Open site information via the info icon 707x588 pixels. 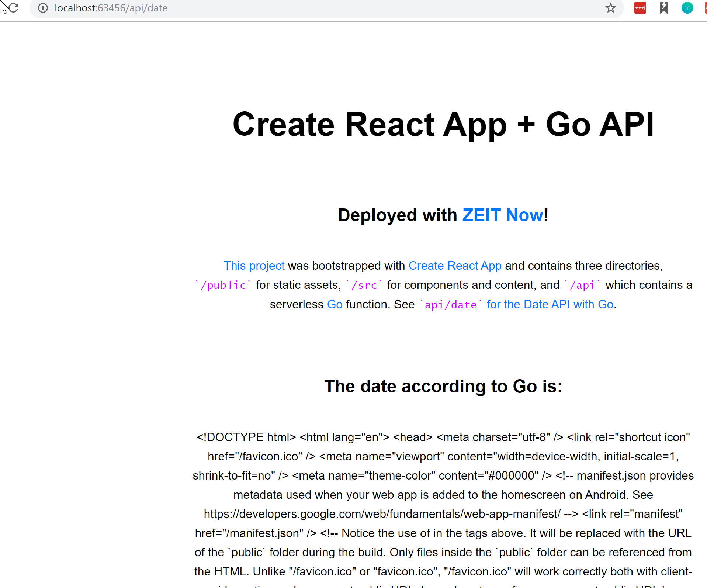tap(43, 8)
